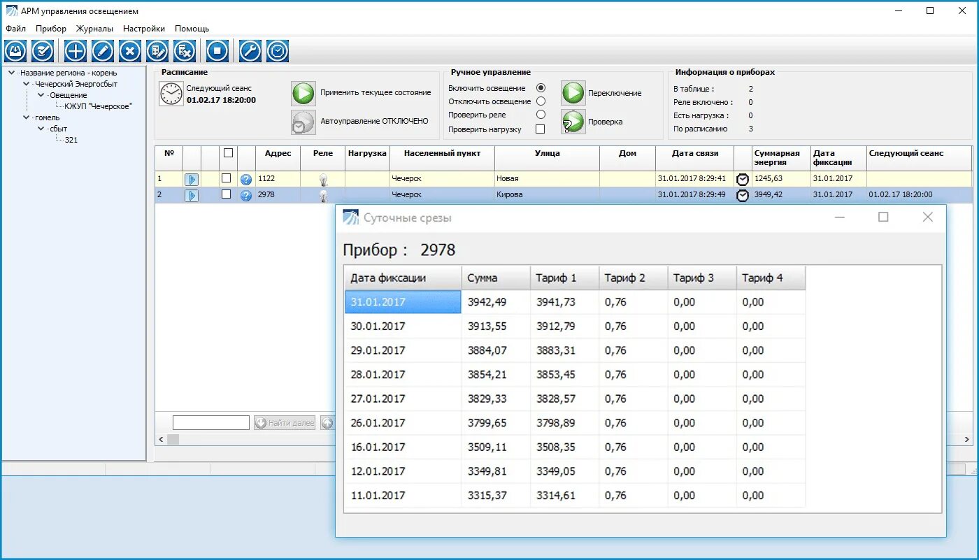This screenshot has width=979, height=560.
Task: Click the octagon clock toolbar icon
Action: (x=278, y=51)
